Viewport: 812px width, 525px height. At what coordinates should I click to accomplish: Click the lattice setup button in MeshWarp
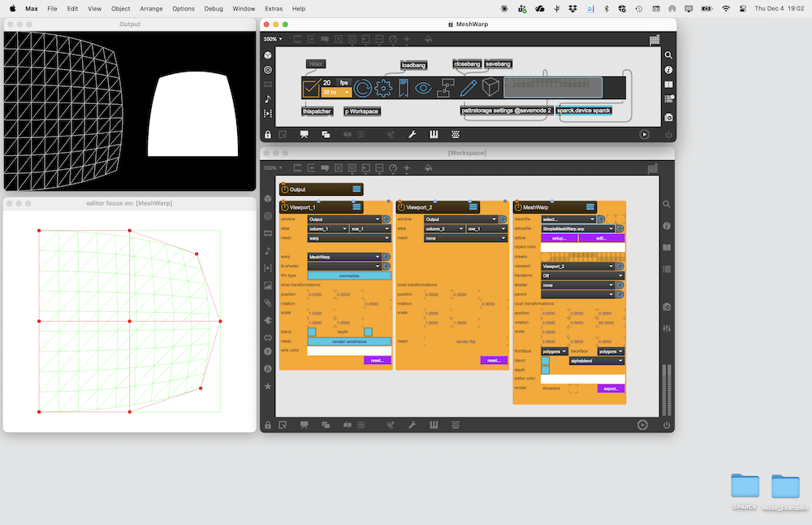[x=559, y=238]
